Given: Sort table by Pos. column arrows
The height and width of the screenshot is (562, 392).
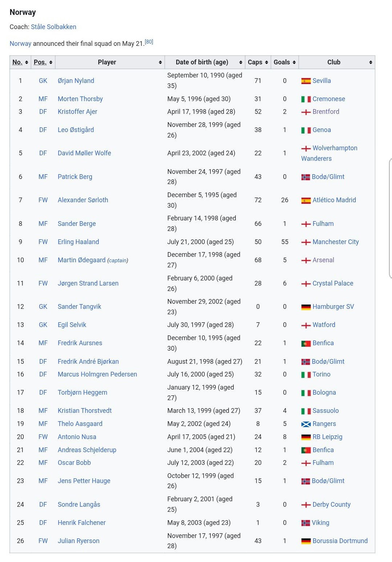Looking at the screenshot, I should [x=51, y=62].
